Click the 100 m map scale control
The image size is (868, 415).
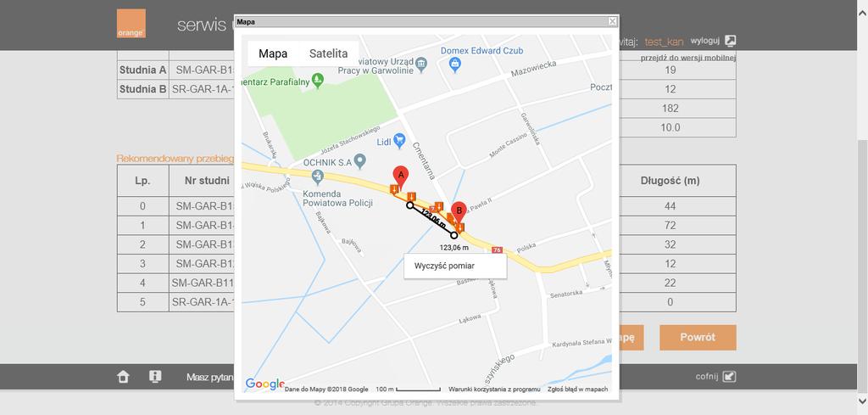(408, 389)
